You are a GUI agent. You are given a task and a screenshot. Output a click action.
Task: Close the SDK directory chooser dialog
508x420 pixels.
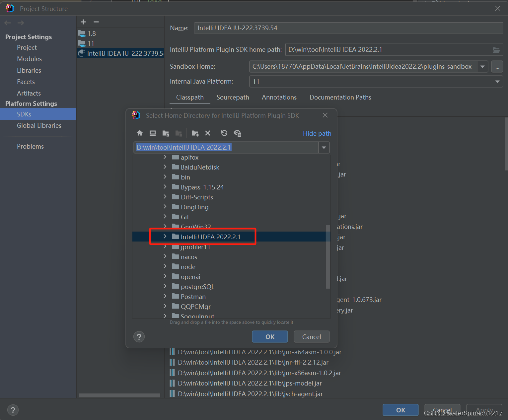pyautogui.click(x=325, y=115)
